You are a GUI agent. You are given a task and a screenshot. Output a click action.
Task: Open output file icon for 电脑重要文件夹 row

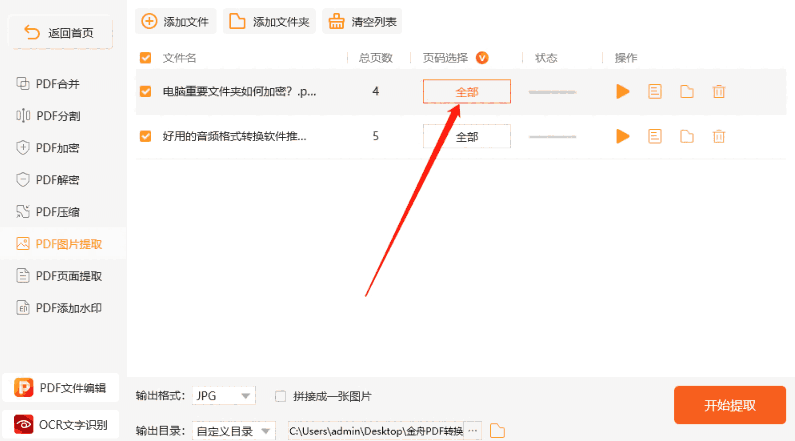point(686,92)
